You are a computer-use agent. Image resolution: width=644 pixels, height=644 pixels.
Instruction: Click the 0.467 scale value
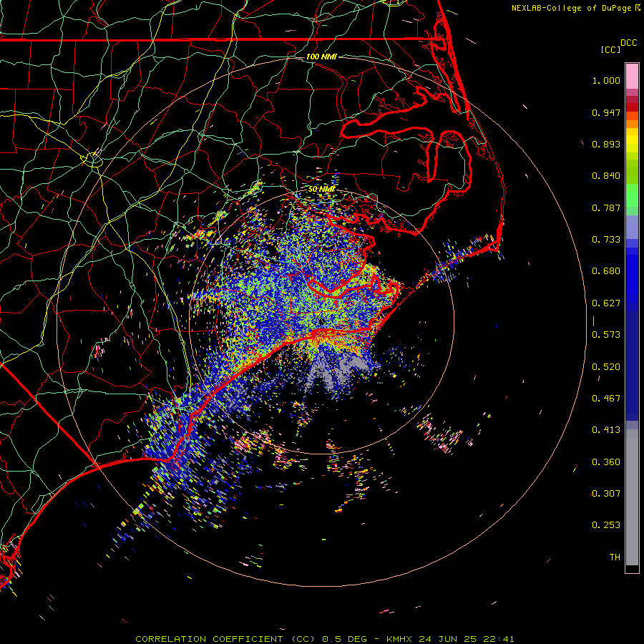606,399
